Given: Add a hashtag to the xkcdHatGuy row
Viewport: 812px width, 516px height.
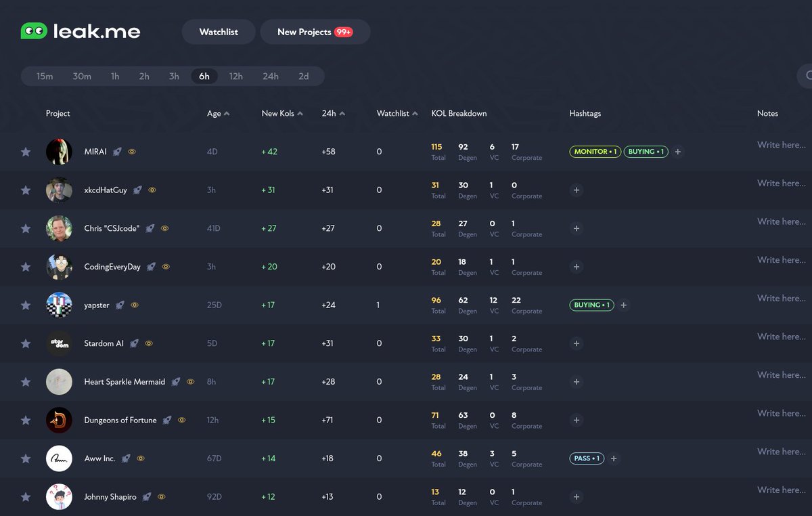Looking at the screenshot, I should [x=577, y=190].
